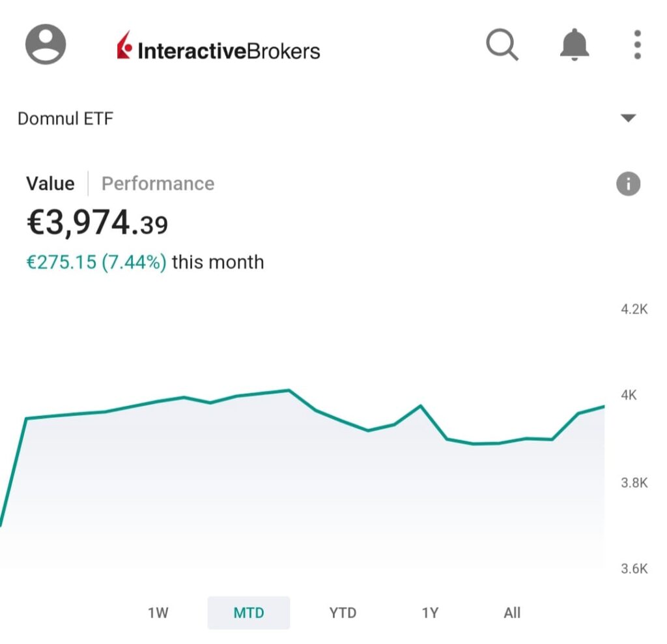Tap the Interactive Brokers logo
This screenshot has width=667, height=644.
(219, 50)
